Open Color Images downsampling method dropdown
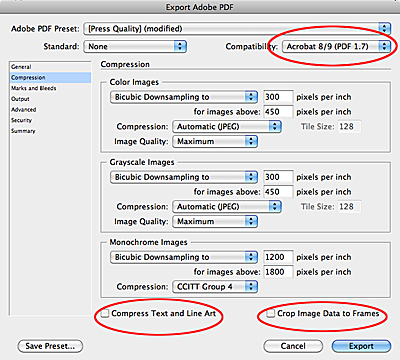 [184, 97]
